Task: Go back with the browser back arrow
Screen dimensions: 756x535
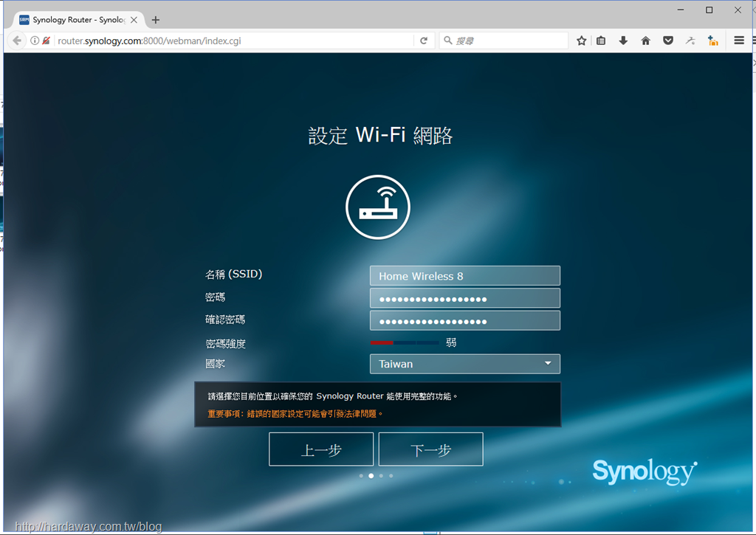Action: pos(17,41)
